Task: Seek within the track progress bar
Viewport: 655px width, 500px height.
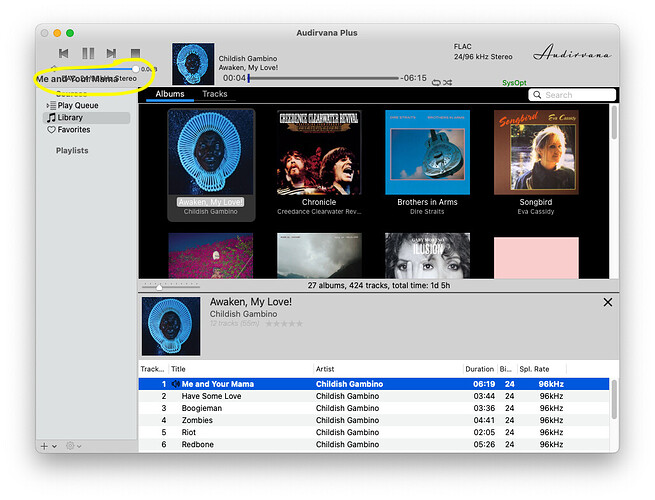Action: (324, 78)
